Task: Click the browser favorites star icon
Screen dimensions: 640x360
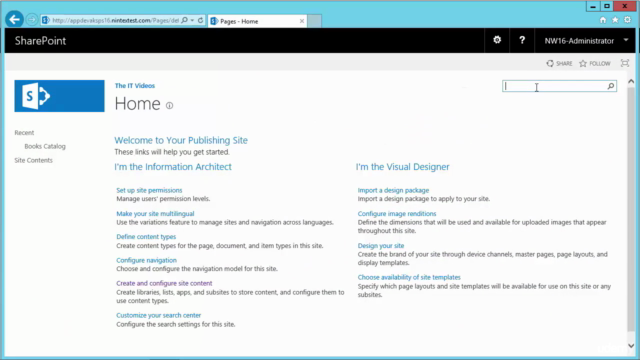Action: tap(615, 20)
